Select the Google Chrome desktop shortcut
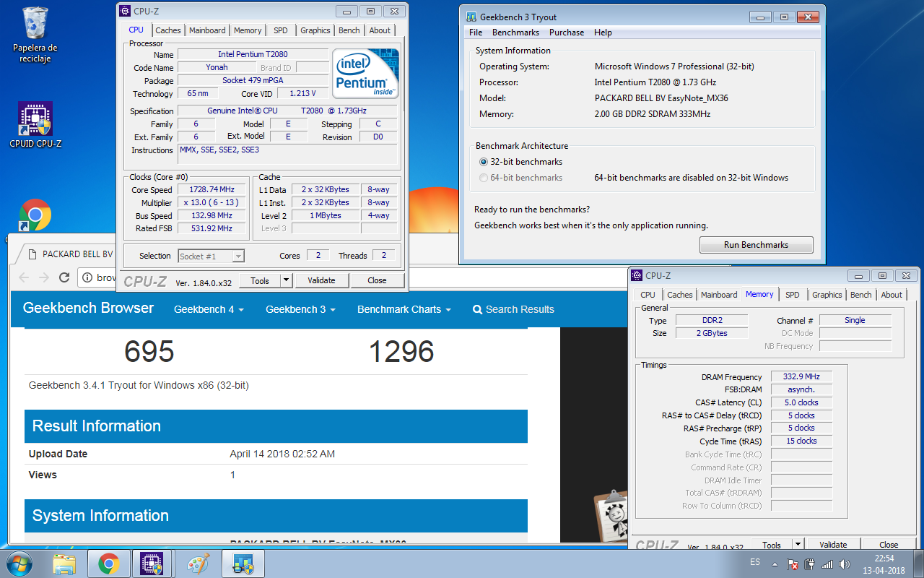This screenshot has width=924, height=578. coord(35,215)
